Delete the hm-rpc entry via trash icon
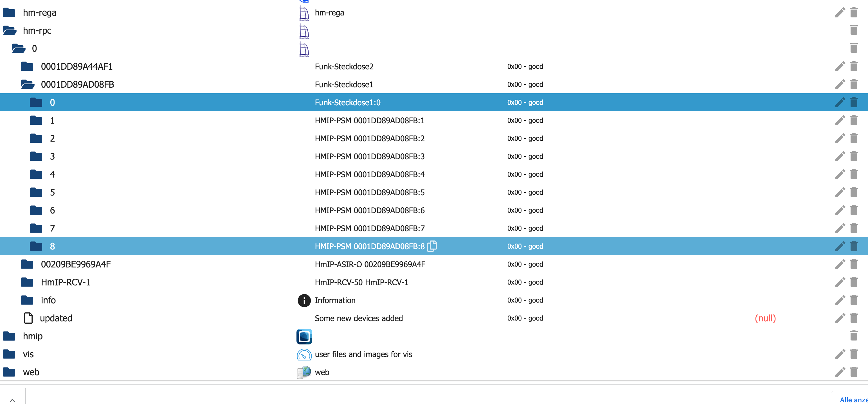This screenshot has width=868, height=404. pos(853,30)
